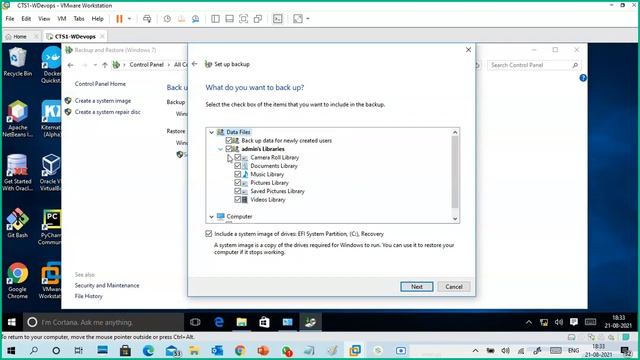Click the Cortana search box
The width and height of the screenshot is (640, 360).
coord(103,322)
